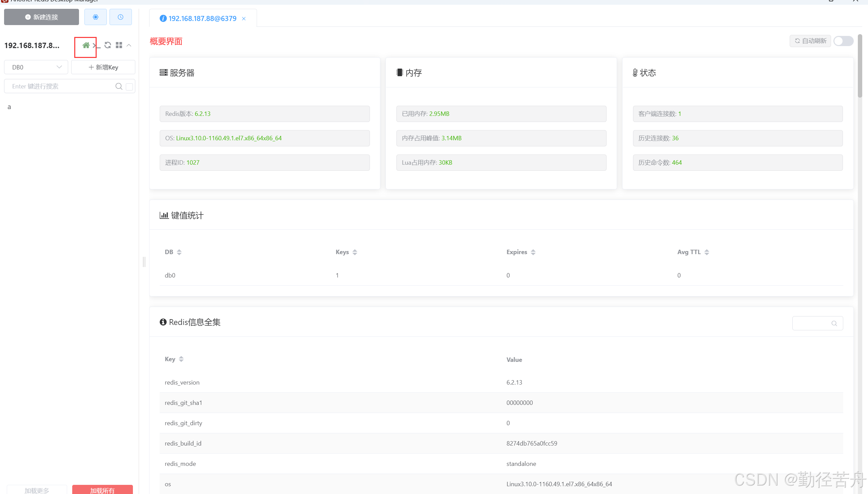Sort the Avg TTL column
Viewport: 868px width, 494px height.
coord(707,252)
